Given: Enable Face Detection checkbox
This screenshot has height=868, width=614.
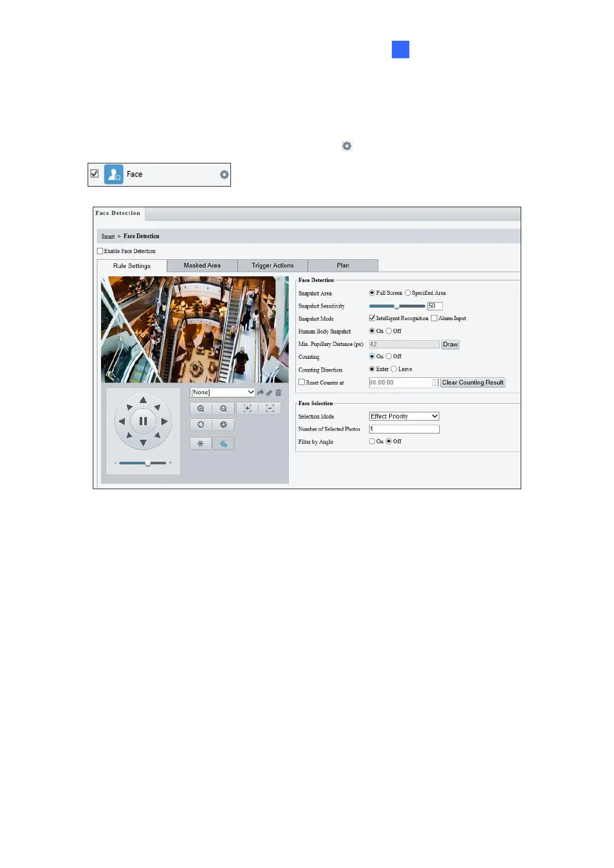Looking at the screenshot, I should [100, 251].
